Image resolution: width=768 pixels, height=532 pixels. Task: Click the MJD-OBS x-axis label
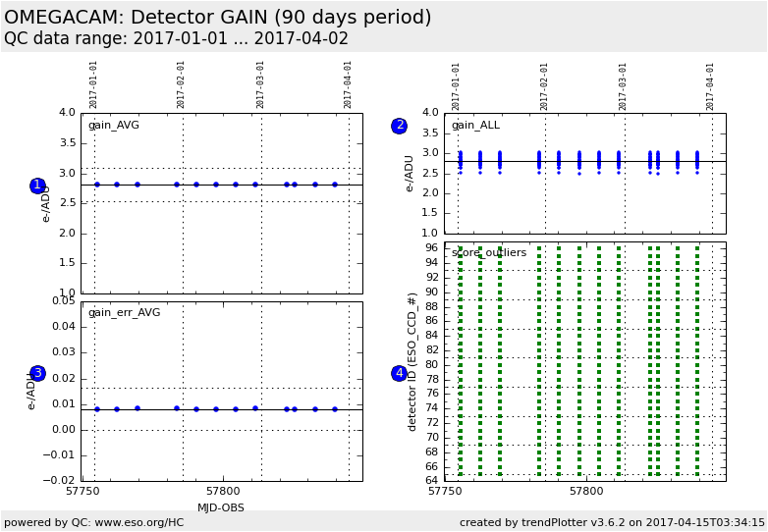(221, 507)
